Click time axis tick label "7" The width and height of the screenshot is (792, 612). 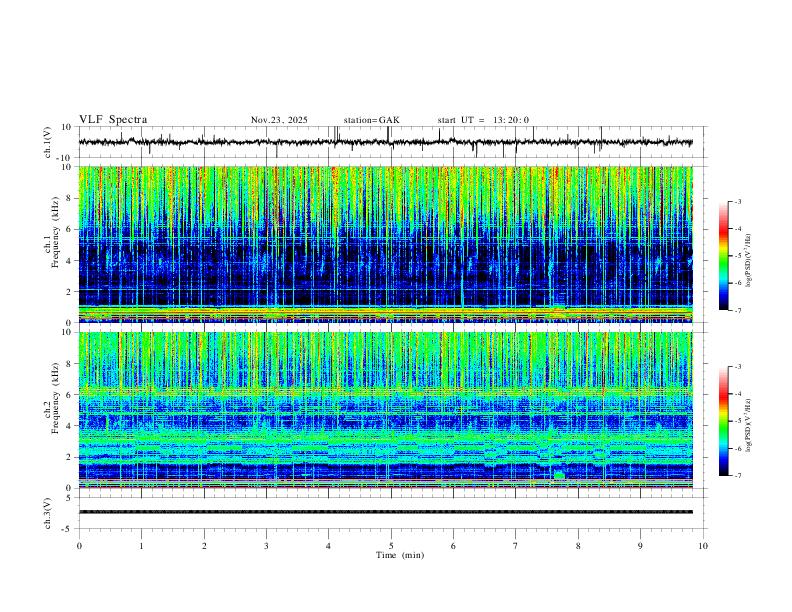tap(516, 546)
